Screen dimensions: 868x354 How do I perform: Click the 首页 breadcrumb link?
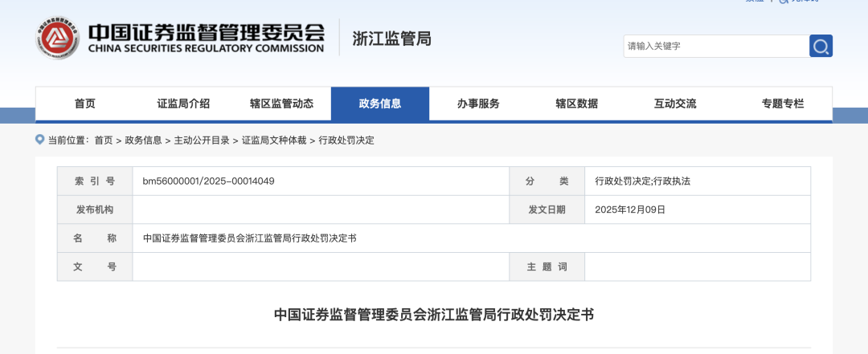pos(104,140)
